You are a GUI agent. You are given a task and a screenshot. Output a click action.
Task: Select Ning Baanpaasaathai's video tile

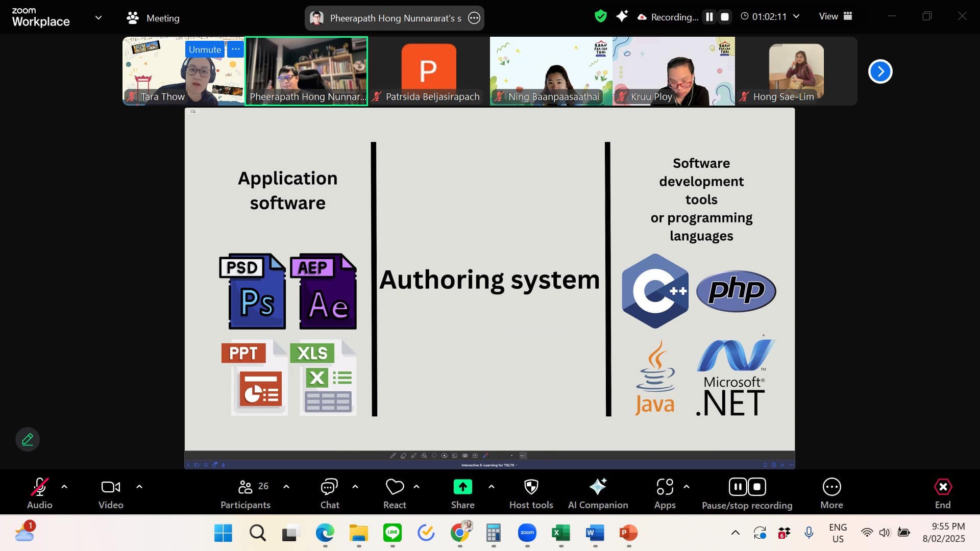point(551,71)
